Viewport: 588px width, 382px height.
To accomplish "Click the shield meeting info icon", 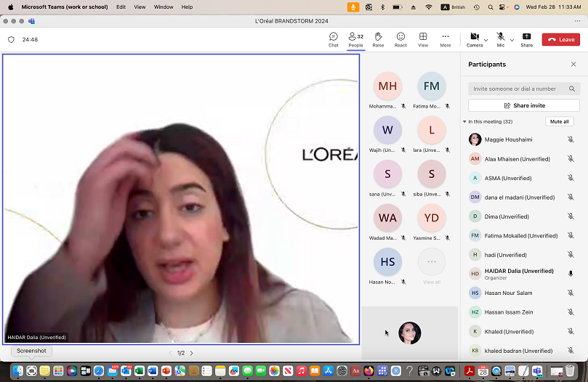I will [x=11, y=39].
